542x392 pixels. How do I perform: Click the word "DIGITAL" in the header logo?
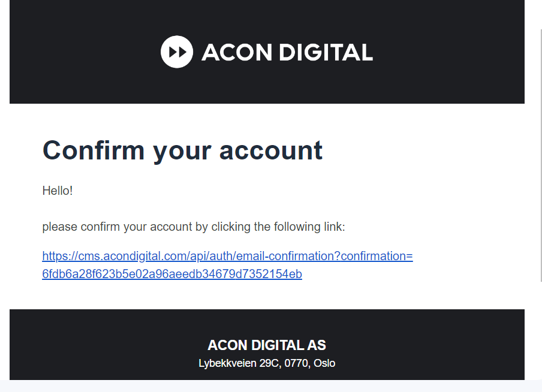pos(326,53)
